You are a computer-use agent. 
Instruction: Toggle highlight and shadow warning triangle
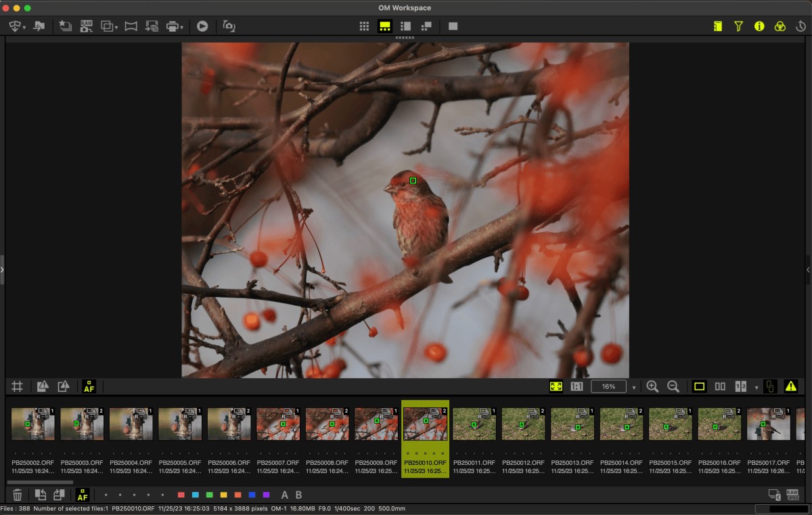coord(790,386)
